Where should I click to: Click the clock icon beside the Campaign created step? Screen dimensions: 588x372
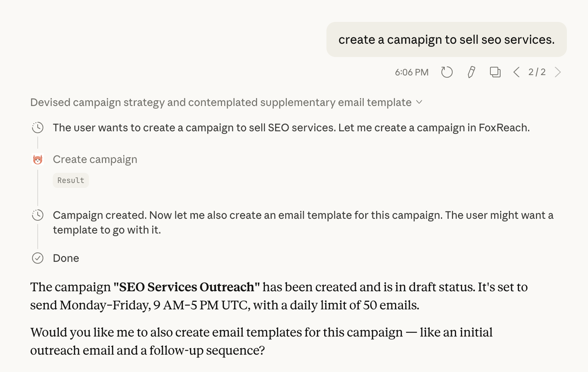tap(38, 215)
